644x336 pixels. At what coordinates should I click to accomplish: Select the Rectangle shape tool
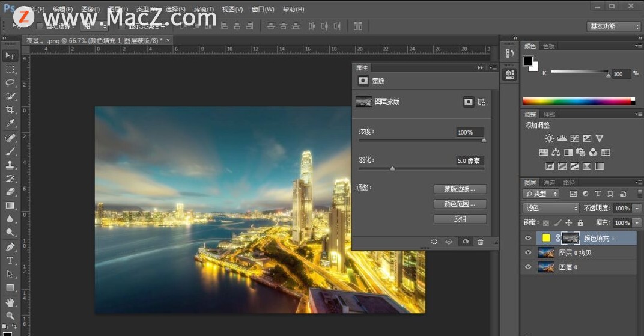10,287
